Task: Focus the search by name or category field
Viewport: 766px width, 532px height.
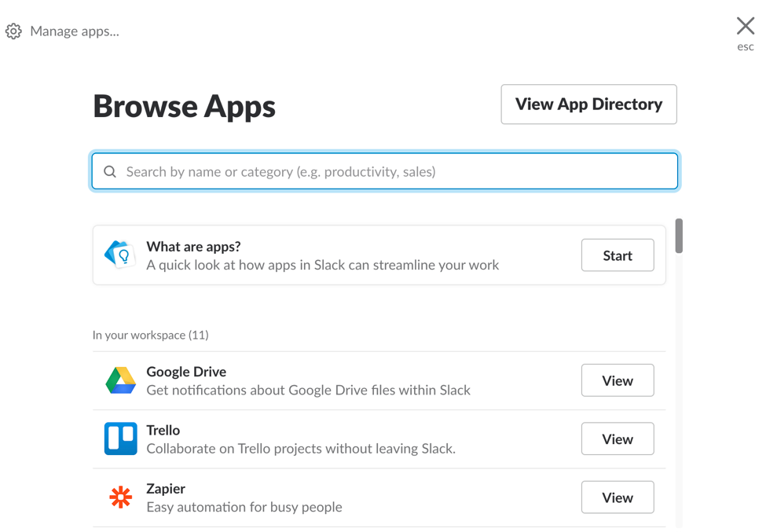Action: (x=393, y=171)
